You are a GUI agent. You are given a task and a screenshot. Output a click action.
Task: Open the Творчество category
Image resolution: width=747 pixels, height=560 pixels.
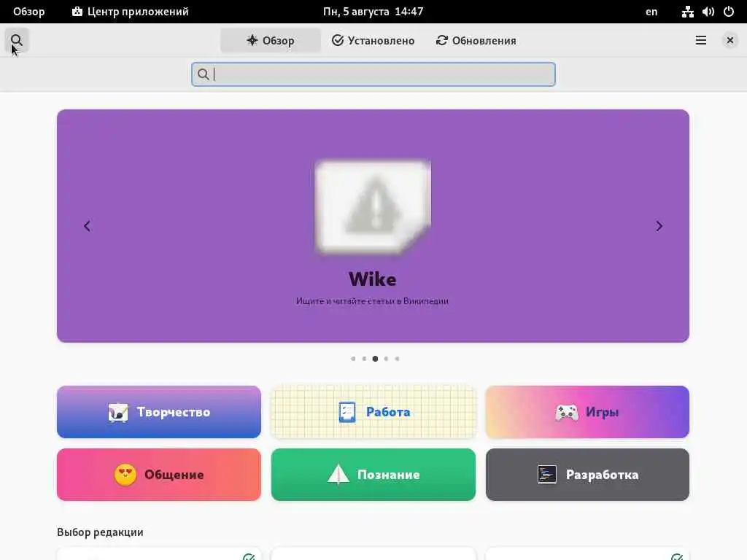159,412
